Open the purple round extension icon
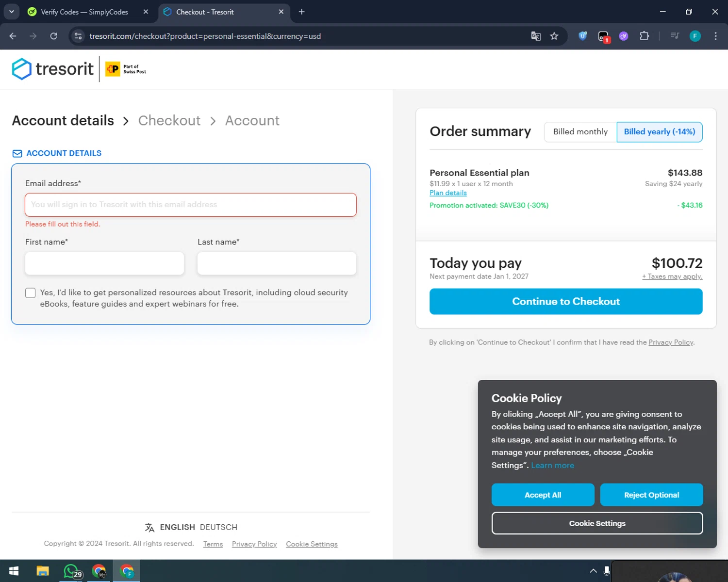Screen dimensions: 728x582 click(624, 36)
